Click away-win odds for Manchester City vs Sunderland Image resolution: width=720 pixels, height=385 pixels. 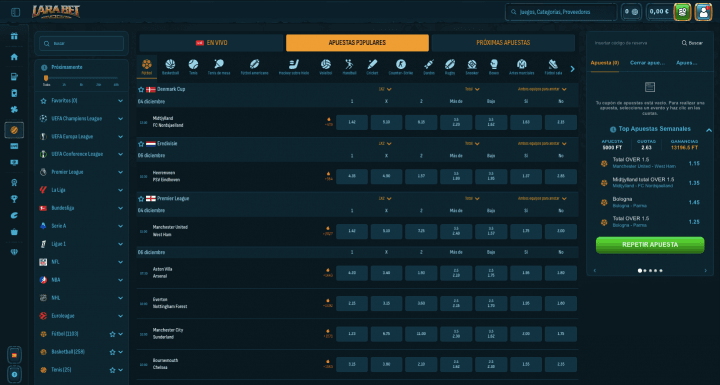pos(421,334)
